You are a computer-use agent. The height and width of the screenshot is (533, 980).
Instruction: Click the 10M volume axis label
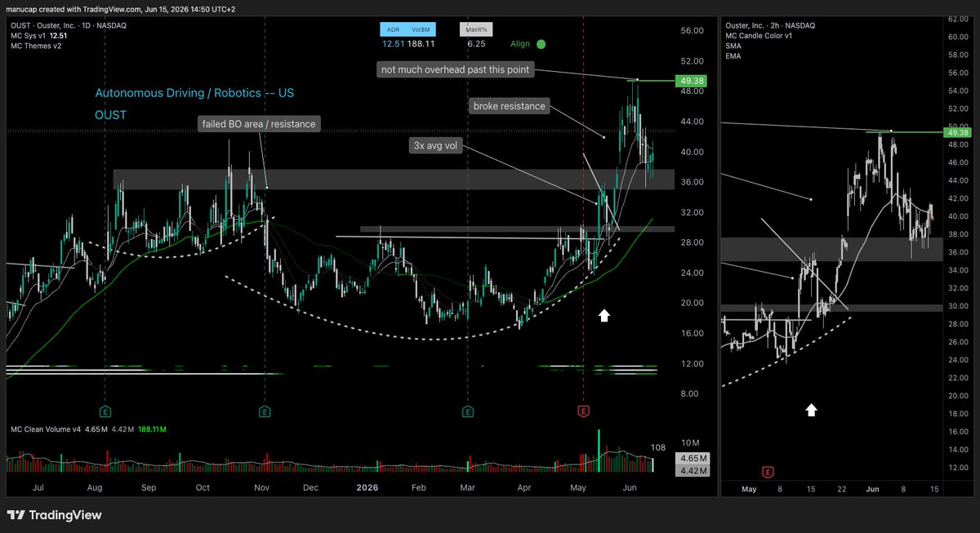pos(689,444)
